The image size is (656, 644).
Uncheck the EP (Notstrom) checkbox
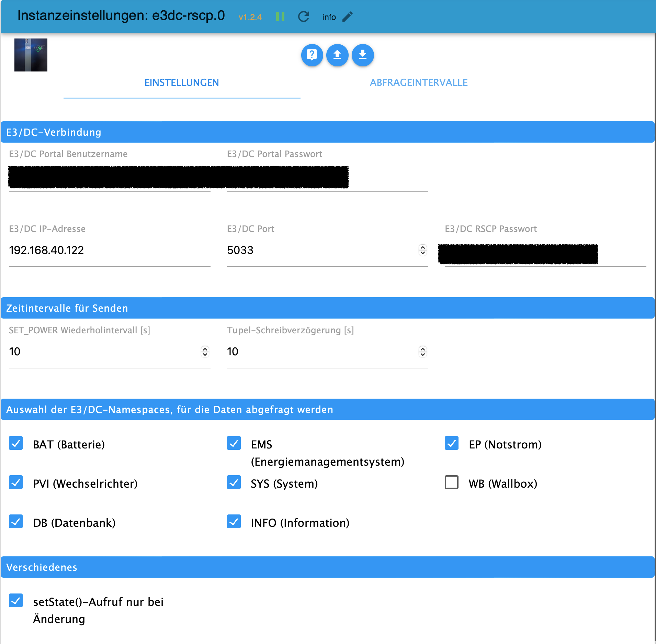[x=452, y=443]
